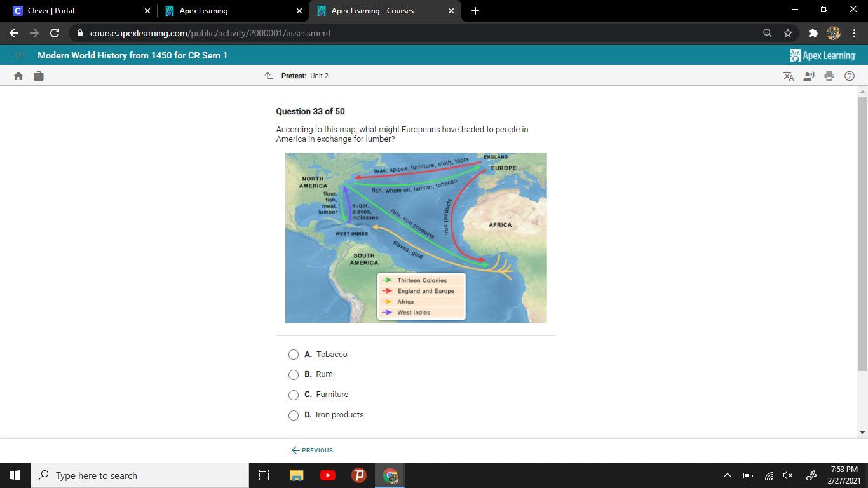Activate the text-to-speech reader icon
The height and width of the screenshot is (488, 868).
click(x=809, y=76)
